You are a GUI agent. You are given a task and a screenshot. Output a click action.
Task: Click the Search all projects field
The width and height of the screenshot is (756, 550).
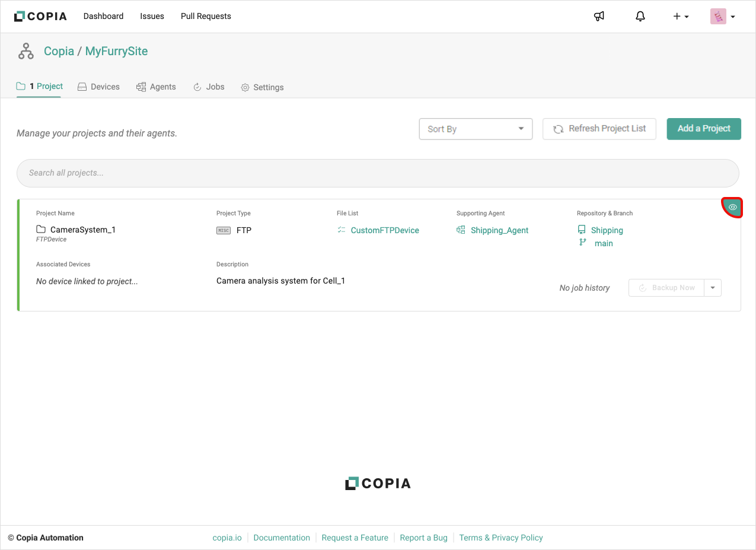[x=378, y=173]
